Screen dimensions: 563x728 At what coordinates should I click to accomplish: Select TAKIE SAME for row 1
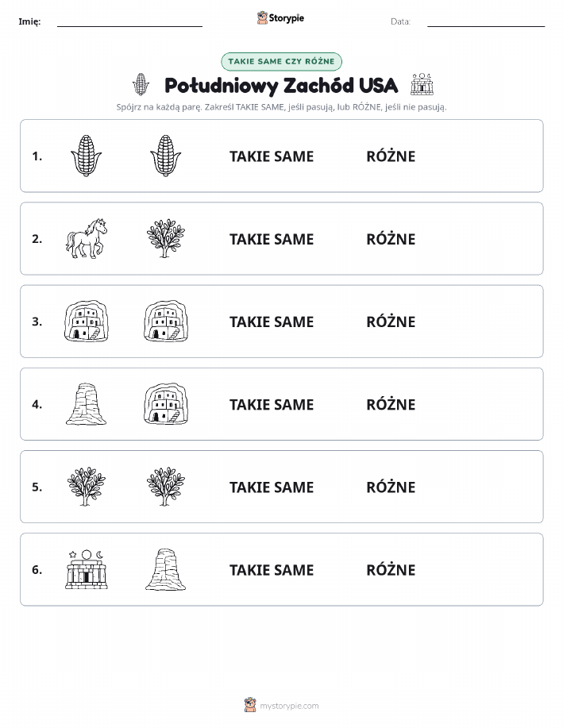(x=272, y=156)
